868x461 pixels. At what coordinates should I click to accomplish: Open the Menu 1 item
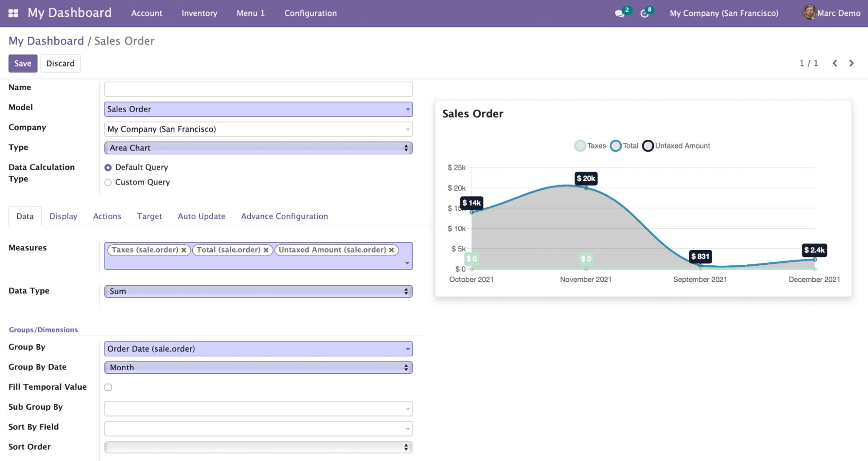251,13
